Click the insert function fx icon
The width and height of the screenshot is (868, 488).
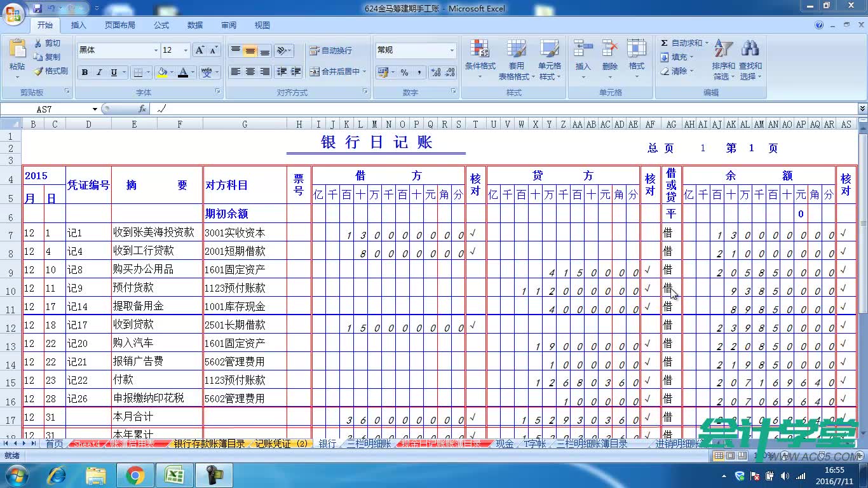click(142, 109)
